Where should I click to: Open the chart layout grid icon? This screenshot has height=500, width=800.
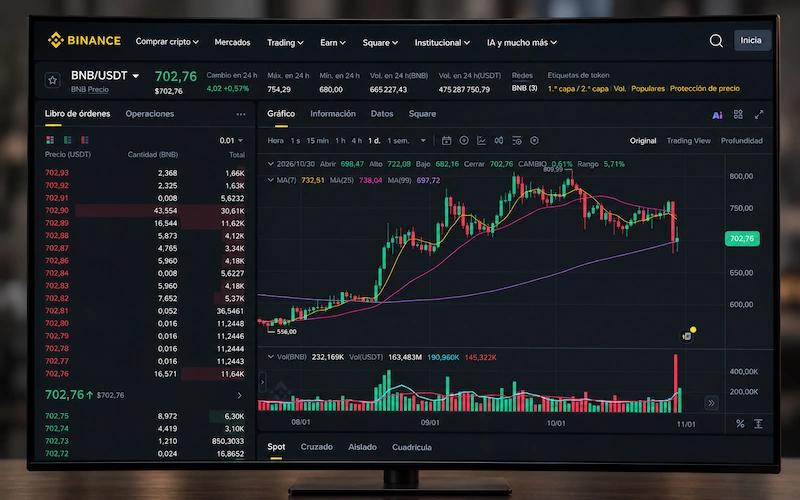(x=738, y=114)
